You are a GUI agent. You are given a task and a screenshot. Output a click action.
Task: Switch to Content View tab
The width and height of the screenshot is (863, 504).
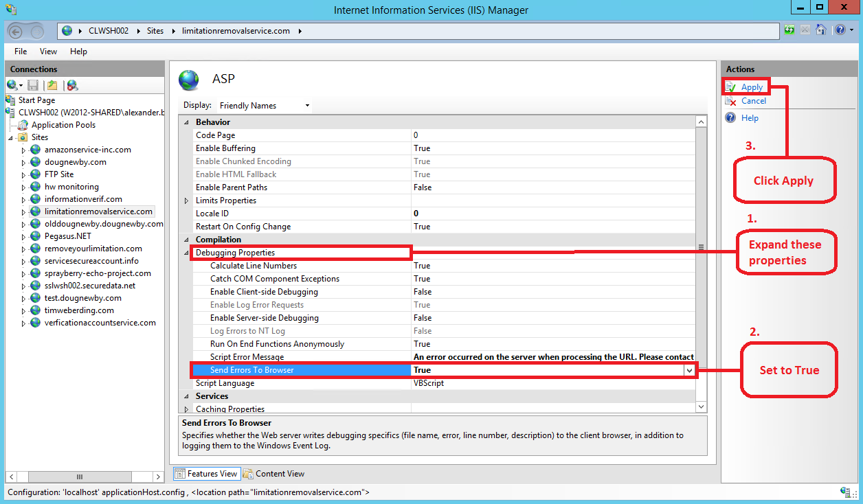[273, 474]
